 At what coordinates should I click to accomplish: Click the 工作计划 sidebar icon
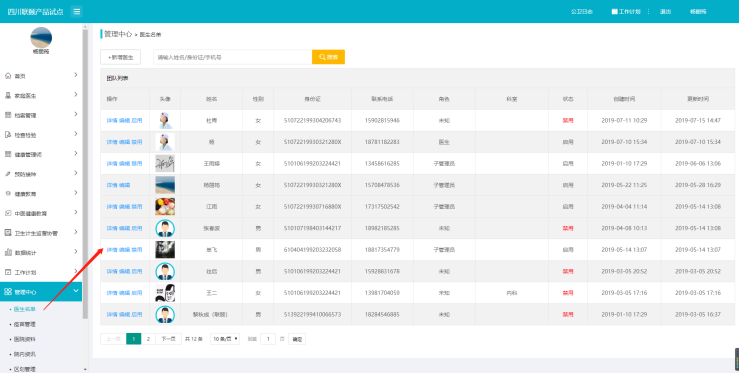coord(8,272)
